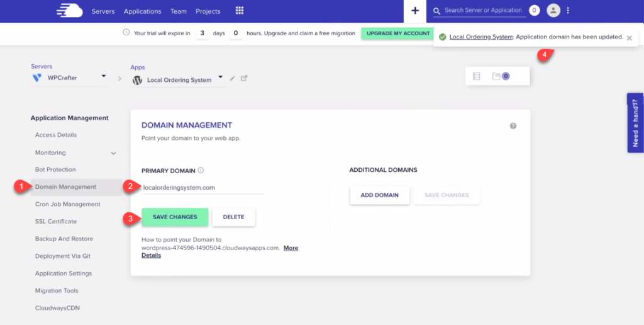Expand the WPCrafter server dropdown
Image resolution: width=644 pixels, height=325 pixels.
coord(104,76)
